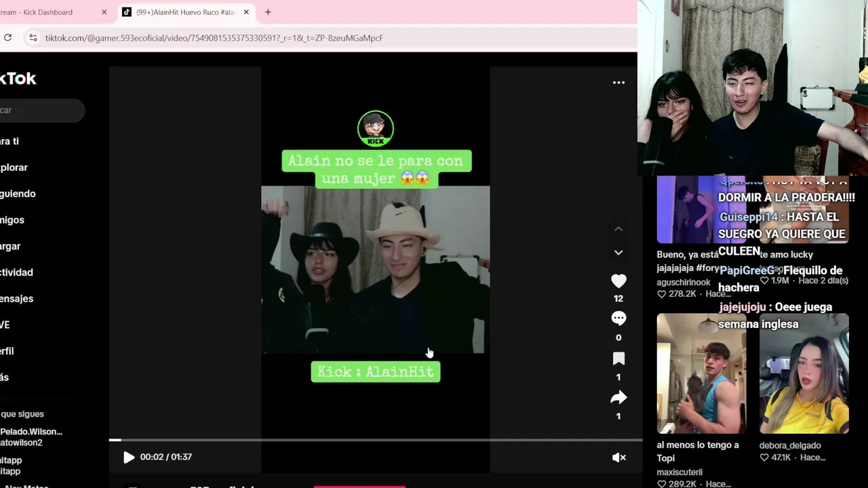Open the Actividad section
The width and height of the screenshot is (868, 488).
16,272
